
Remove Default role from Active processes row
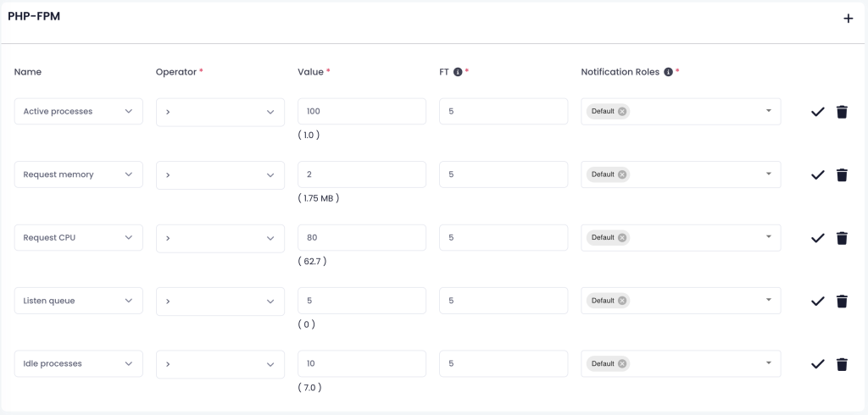(622, 111)
